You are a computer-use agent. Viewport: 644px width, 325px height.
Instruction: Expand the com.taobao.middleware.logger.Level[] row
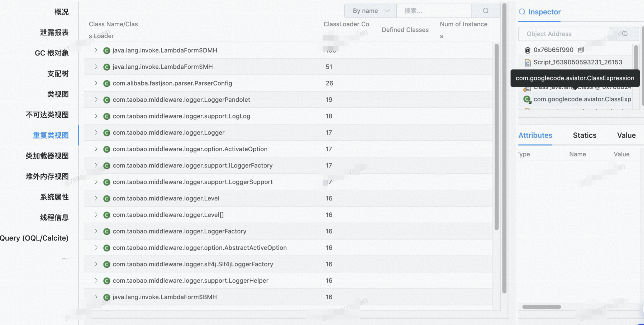[x=96, y=215]
